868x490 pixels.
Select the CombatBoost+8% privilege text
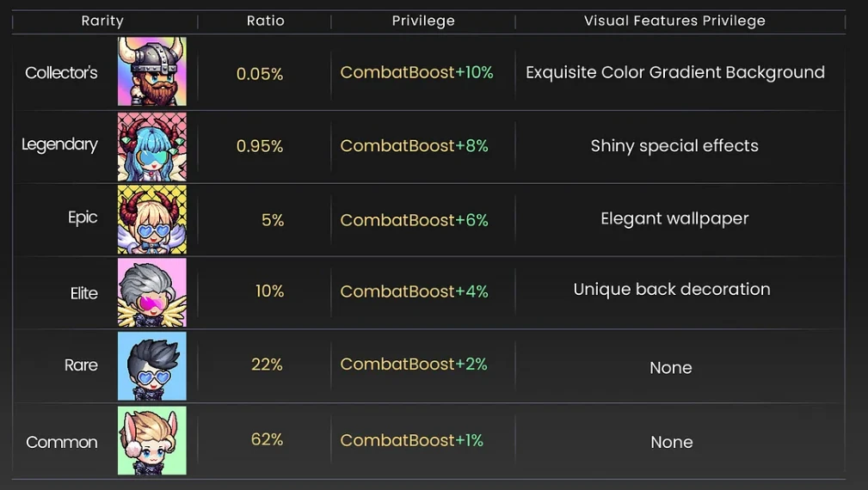[414, 146]
